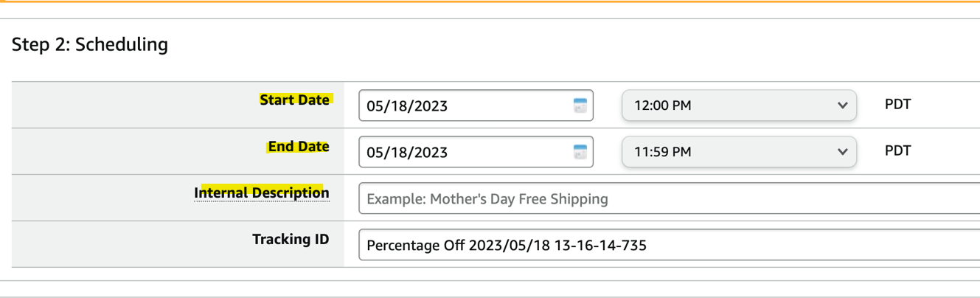Click the Start Date label
The image size is (980, 298).
coord(295,100)
